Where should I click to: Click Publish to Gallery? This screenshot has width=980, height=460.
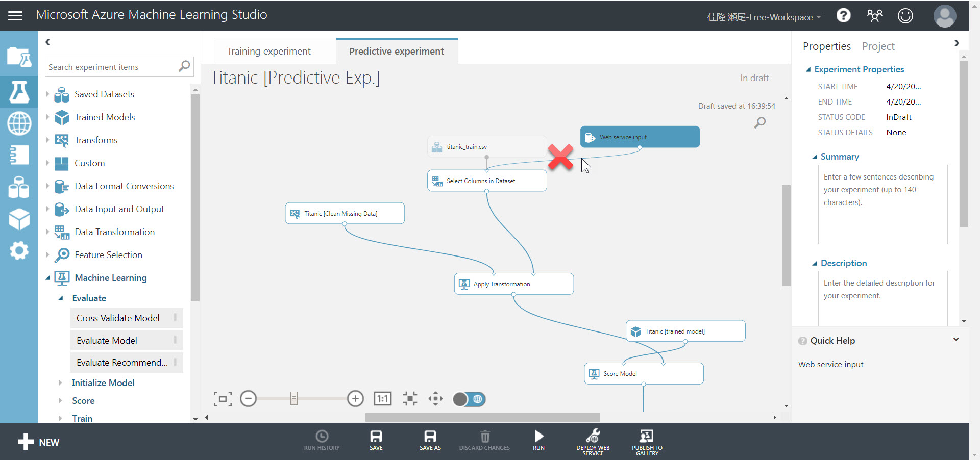647,442
